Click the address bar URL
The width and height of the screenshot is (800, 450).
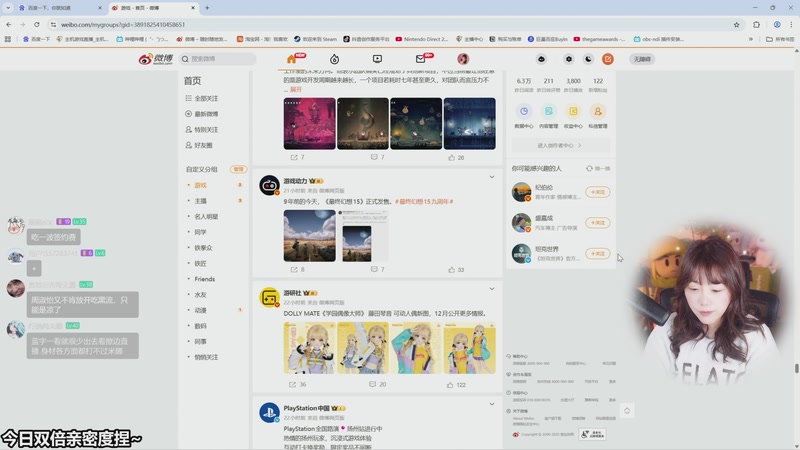[x=123, y=24]
